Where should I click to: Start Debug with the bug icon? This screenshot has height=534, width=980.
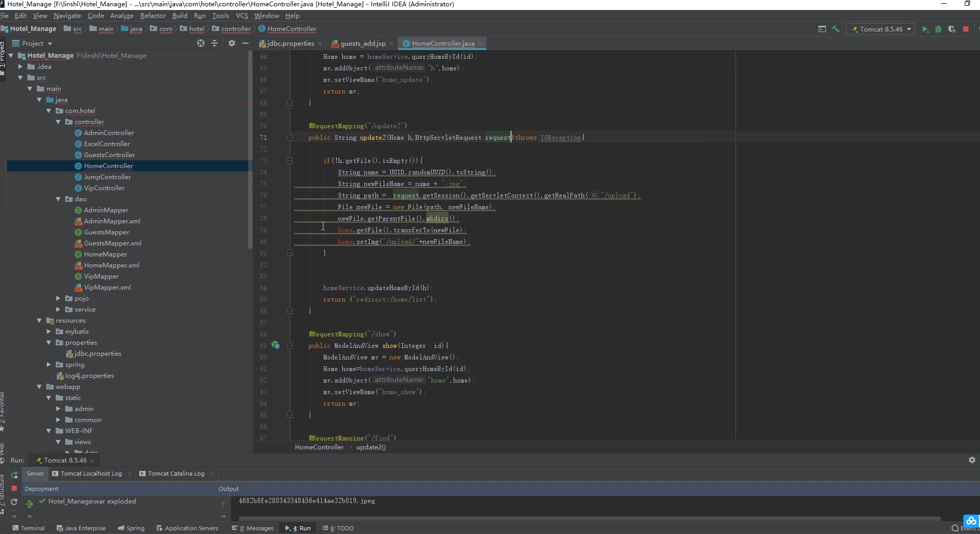coord(938,29)
